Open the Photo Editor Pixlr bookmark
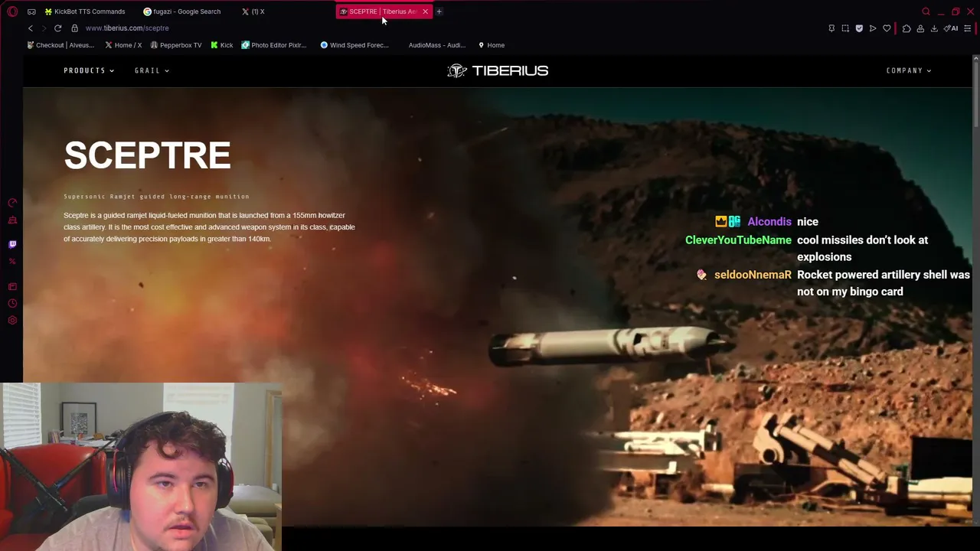The image size is (980, 551). (274, 45)
